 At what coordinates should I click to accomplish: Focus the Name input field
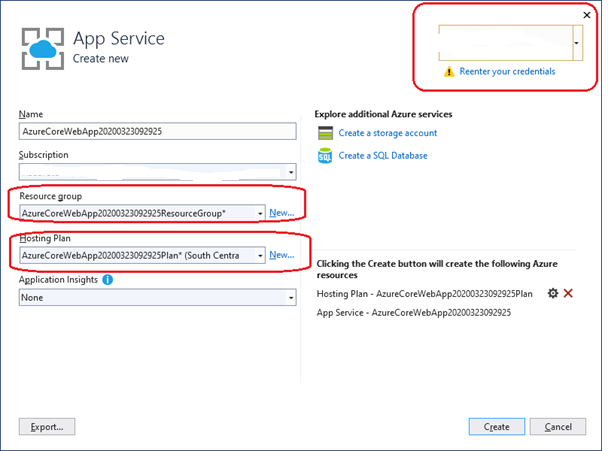tap(158, 131)
